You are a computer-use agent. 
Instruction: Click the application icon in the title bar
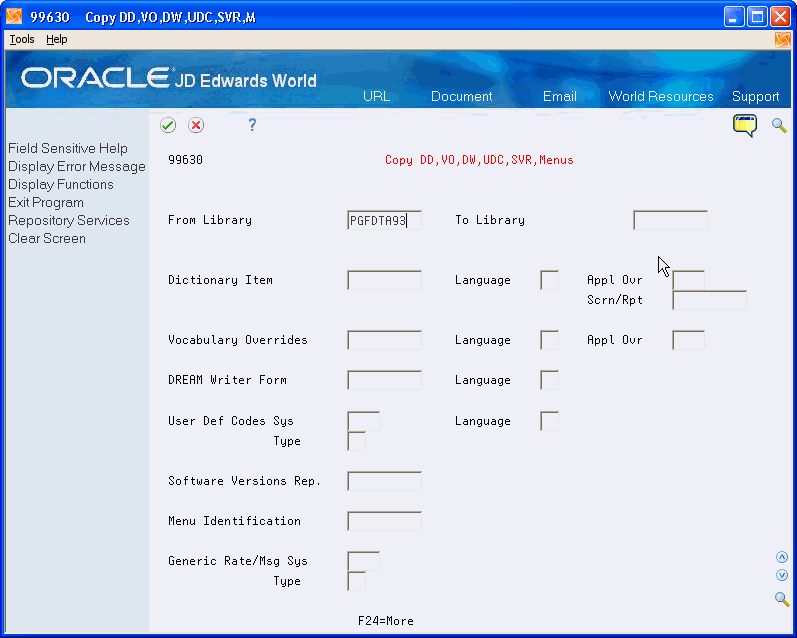[14, 17]
